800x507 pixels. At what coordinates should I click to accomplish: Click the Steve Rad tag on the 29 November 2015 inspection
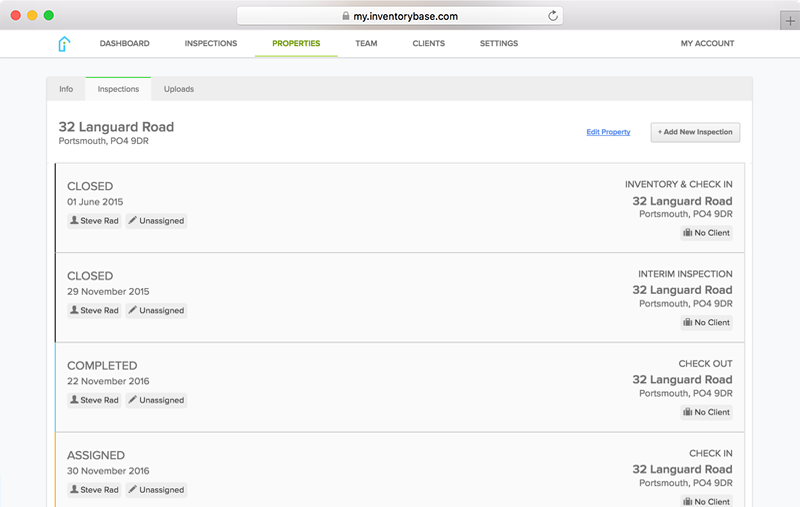click(x=94, y=311)
